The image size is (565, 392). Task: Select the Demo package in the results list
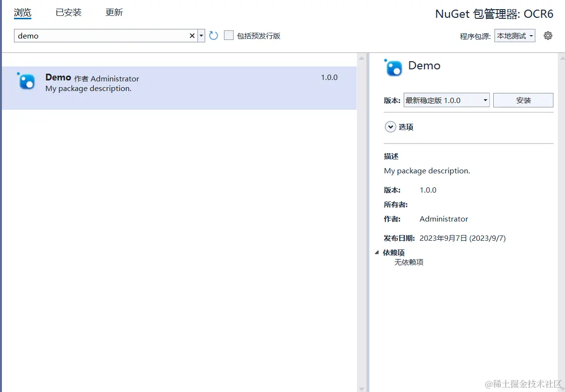click(x=179, y=88)
